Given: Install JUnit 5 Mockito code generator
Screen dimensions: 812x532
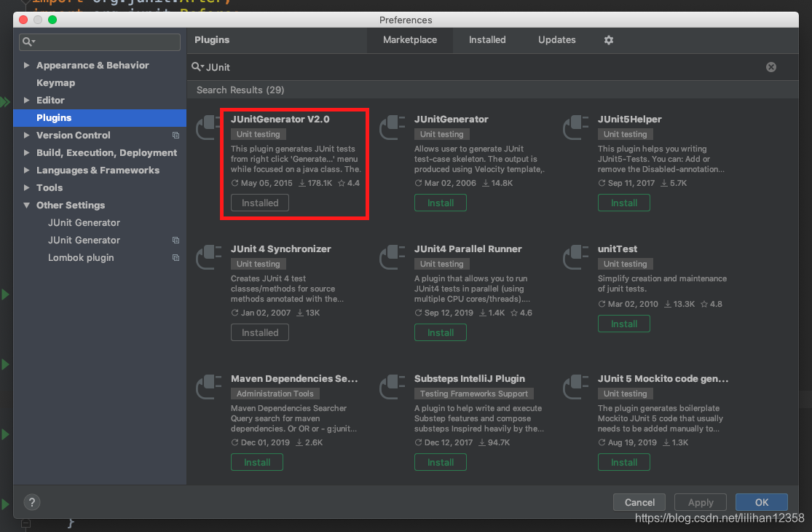Looking at the screenshot, I should tap(623, 462).
